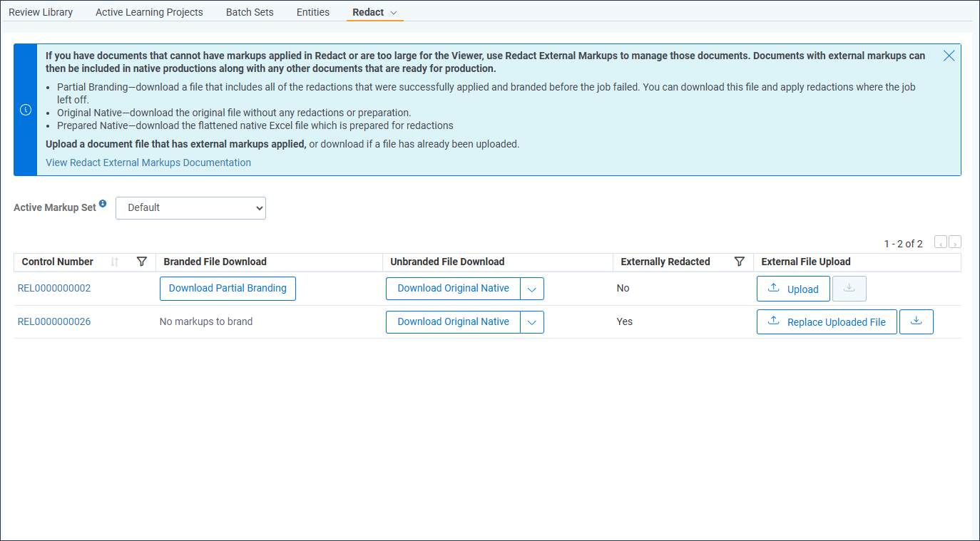Open the Externally Redacted filter icon
This screenshot has width=980, height=541.
click(740, 262)
